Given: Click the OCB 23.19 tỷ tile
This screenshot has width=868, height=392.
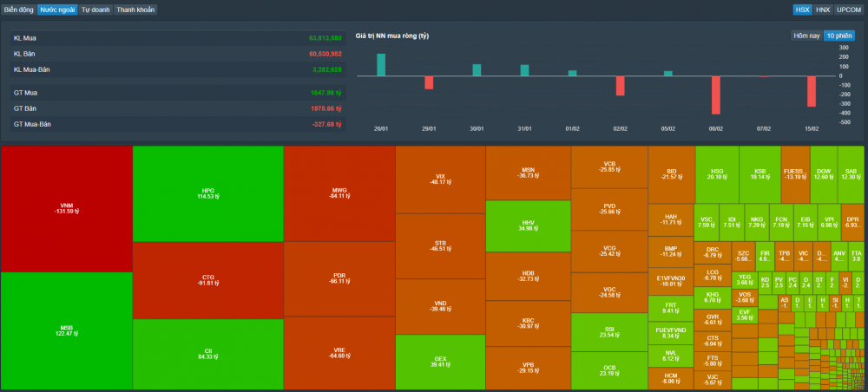Looking at the screenshot, I should pos(609,370).
